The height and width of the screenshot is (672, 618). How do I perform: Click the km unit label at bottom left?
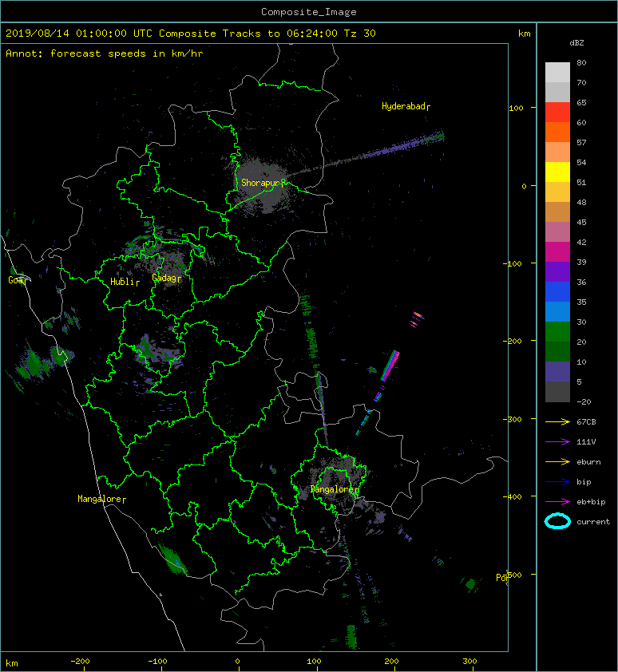(12, 663)
